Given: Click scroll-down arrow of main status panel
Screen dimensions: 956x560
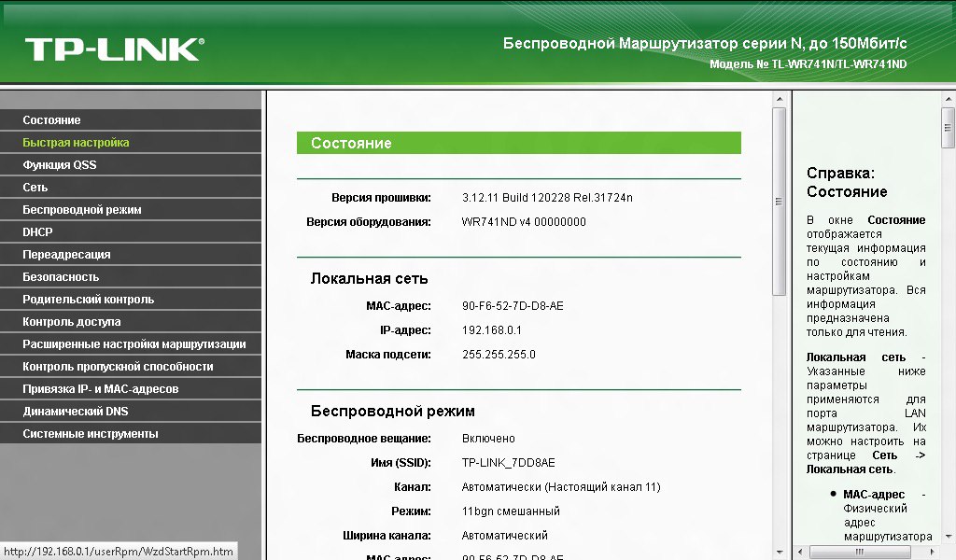Looking at the screenshot, I should [780, 553].
